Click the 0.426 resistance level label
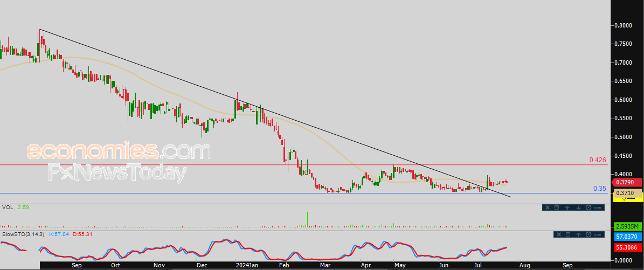 (598, 160)
